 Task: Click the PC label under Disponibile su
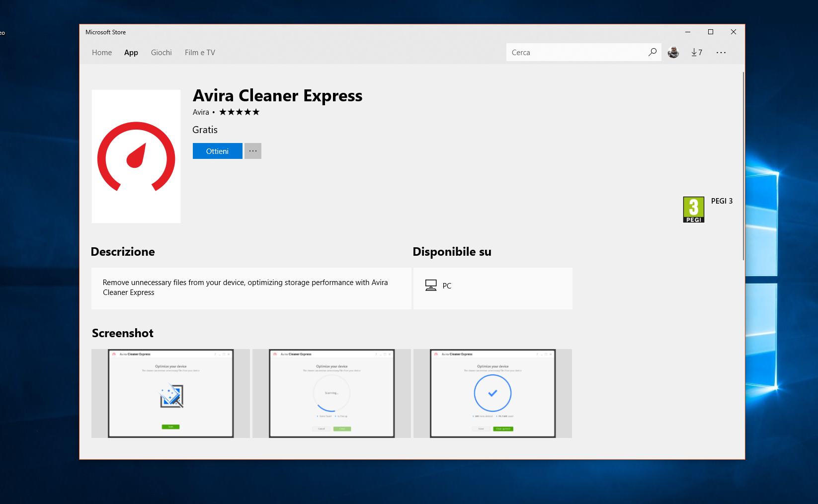pyautogui.click(x=447, y=286)
